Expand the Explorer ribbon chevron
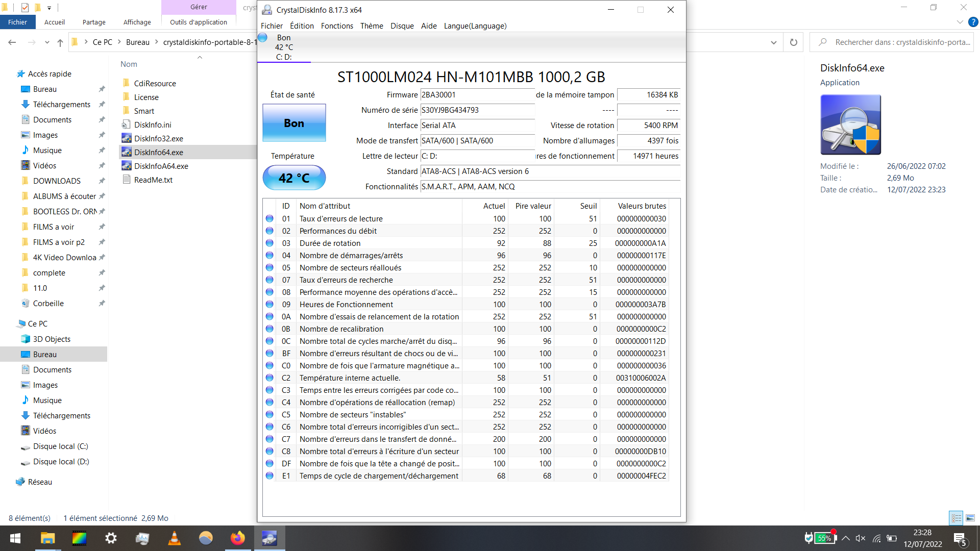Screen dimensions: 980x551 click(960, 22)
